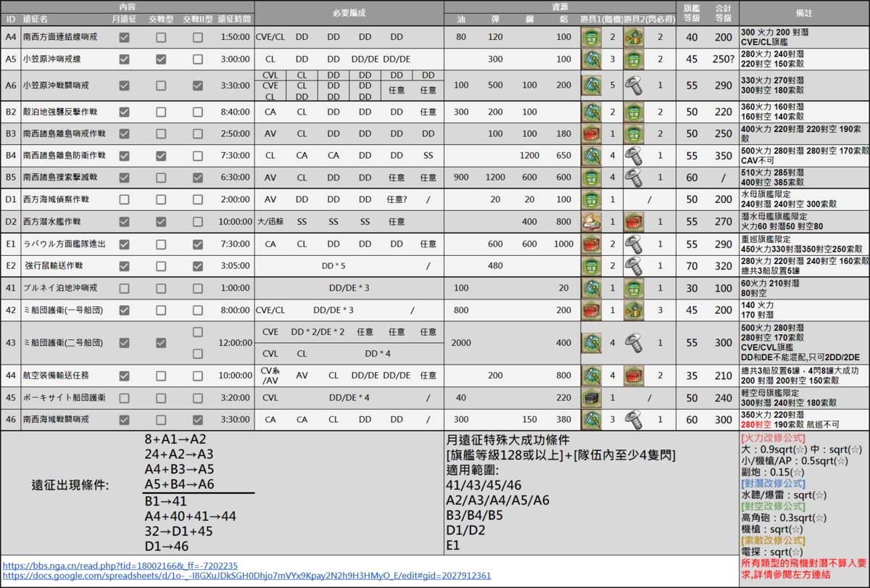Enable the 月遠征 checkbox in row D1
The image size is (870, 588).
(x=124, y=199)
